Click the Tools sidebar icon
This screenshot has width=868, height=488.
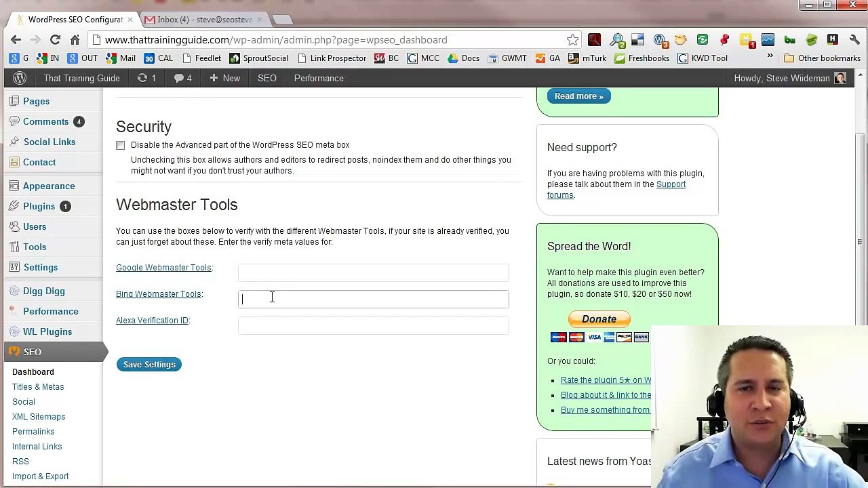(x=14, y=247)
